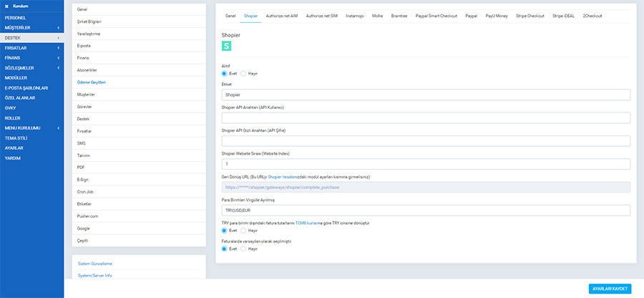
Task: Expand the Sözleşmeler sidebar menu
Action: (x=32, y=68)
